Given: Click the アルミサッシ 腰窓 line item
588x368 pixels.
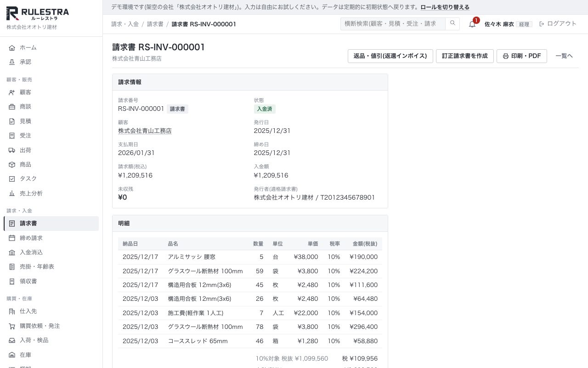Looking at the screenshot, I should [x=192, y=257].
